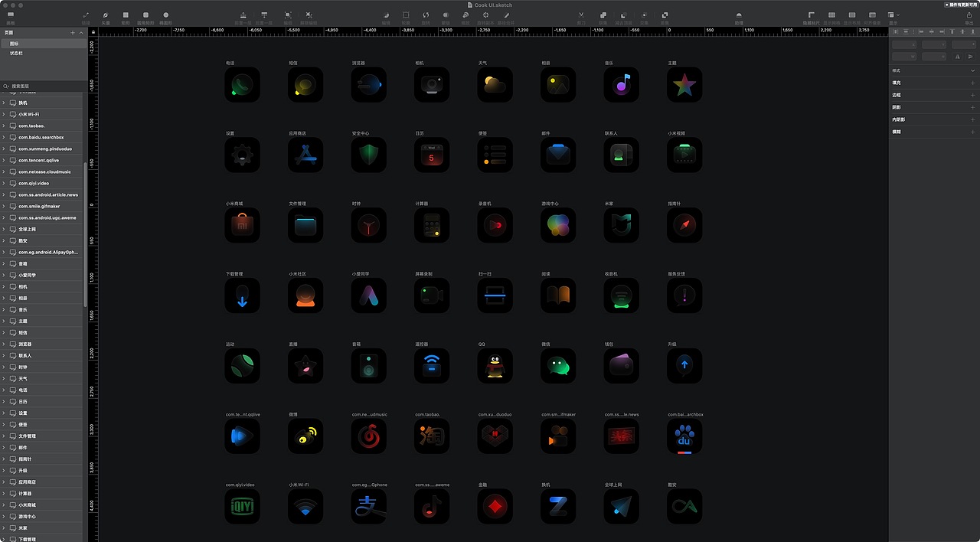The image size is (980, 542).
Task: Apply the 差集 difference operation
Action: 665,15
